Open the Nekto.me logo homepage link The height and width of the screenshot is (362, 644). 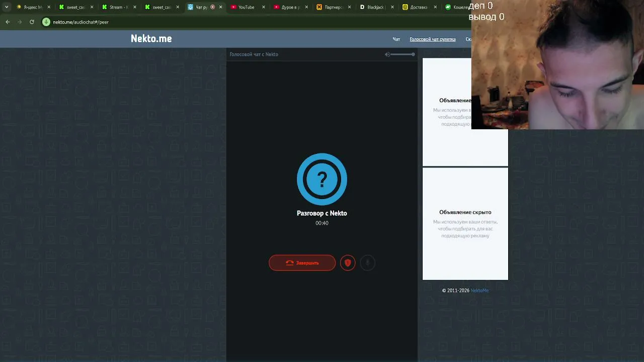(151, 39)
